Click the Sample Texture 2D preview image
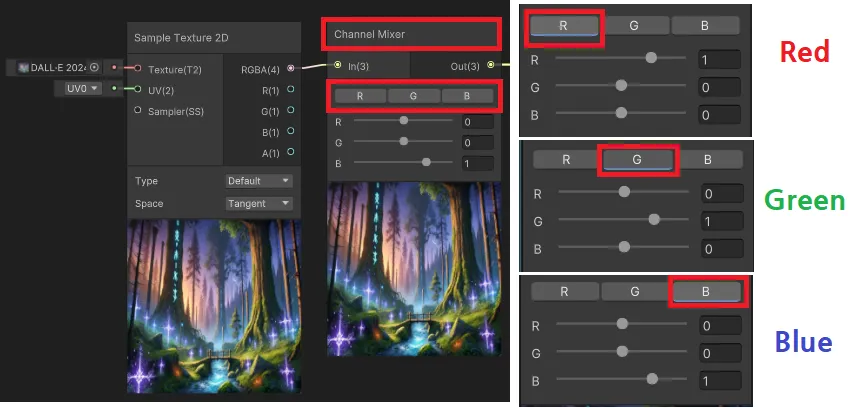The width and height of the screenshot is (856, 408). (x=214, y=306)
